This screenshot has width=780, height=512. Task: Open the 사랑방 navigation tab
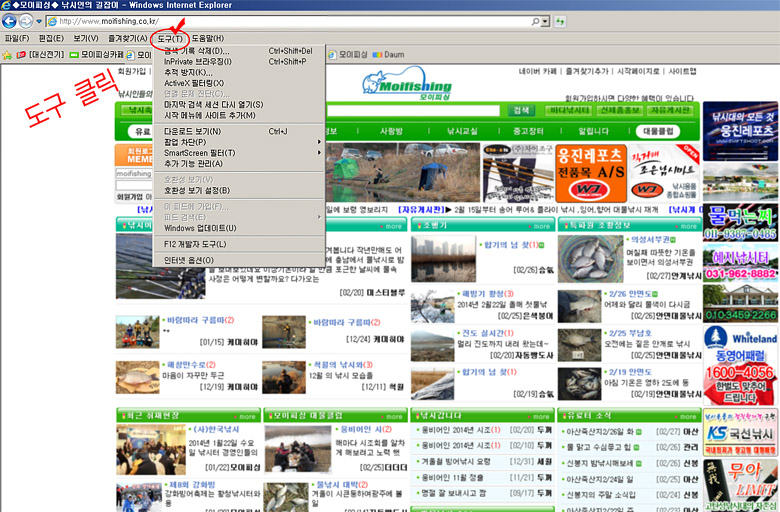[391, 131]
